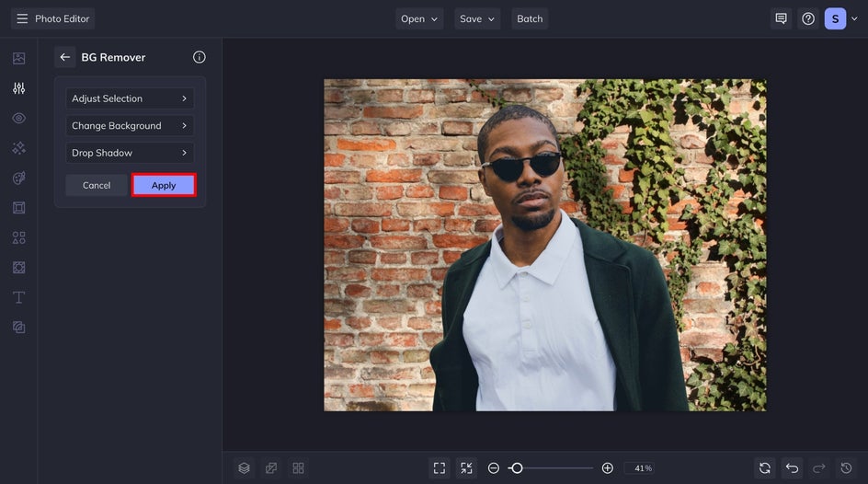
Task: Click the zoom slider handle
Action: 517,468
